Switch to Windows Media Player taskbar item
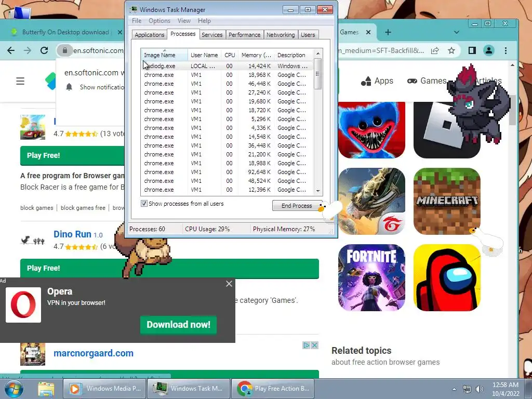 pyautogui.click(x=104, y=389)
